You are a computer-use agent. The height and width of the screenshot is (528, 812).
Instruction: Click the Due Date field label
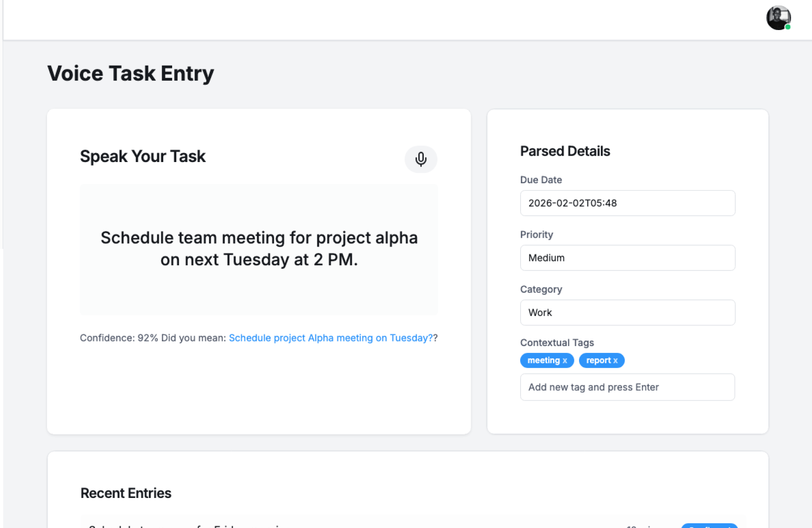541,180
